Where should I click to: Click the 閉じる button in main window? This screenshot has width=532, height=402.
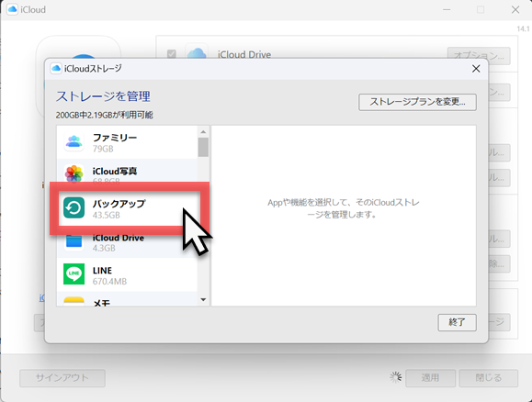[x=489, y=378]
